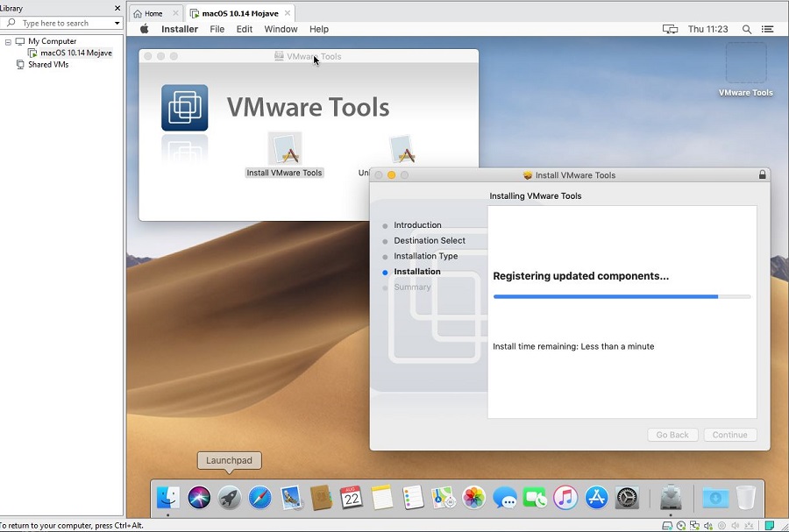789x532 pixels.
Task: Click the Installation step
Action: pos(417,272)
